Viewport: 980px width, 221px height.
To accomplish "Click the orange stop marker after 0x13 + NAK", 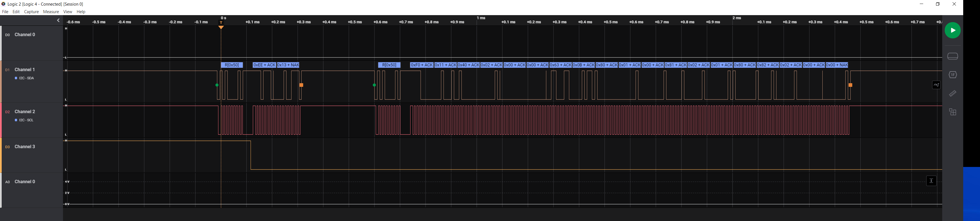I will click(x=301, y=85).
